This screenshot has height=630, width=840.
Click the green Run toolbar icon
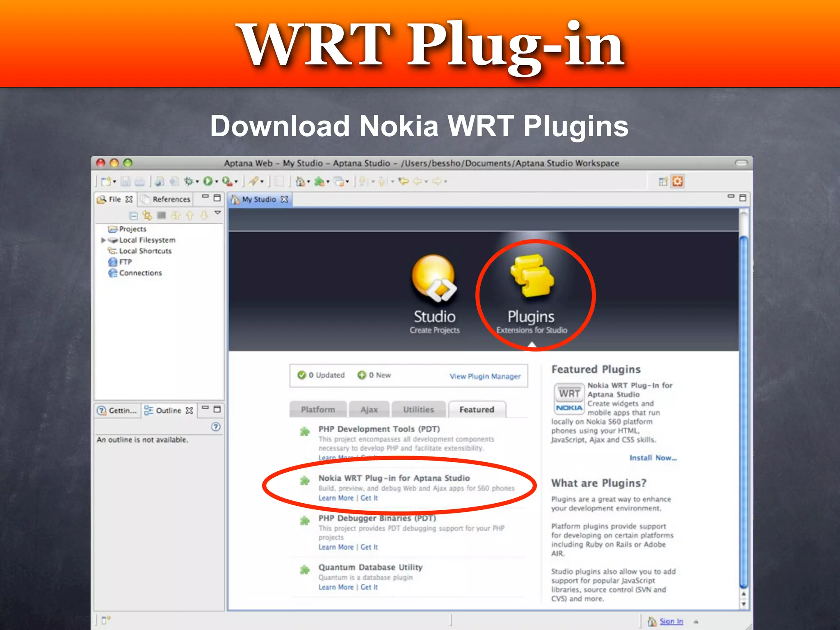[208, 181]
